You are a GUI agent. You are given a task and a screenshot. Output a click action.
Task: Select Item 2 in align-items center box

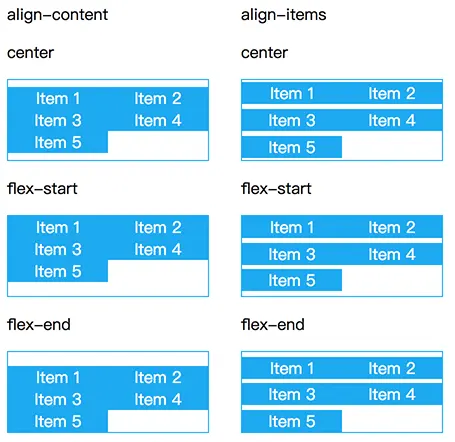[x=392, y=93]
